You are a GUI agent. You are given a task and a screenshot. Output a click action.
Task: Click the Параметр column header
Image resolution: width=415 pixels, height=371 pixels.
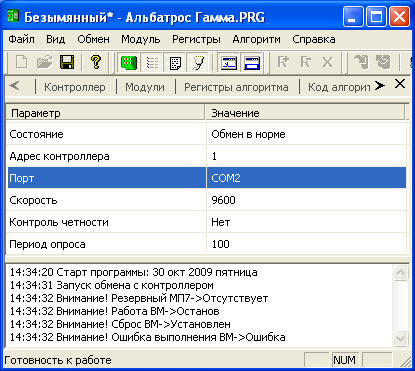106,113
